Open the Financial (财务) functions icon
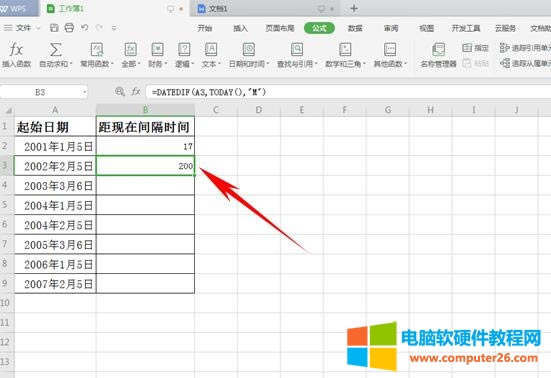Image resolution: width=551 pixels, height=378 pixels. click(157, 50)
